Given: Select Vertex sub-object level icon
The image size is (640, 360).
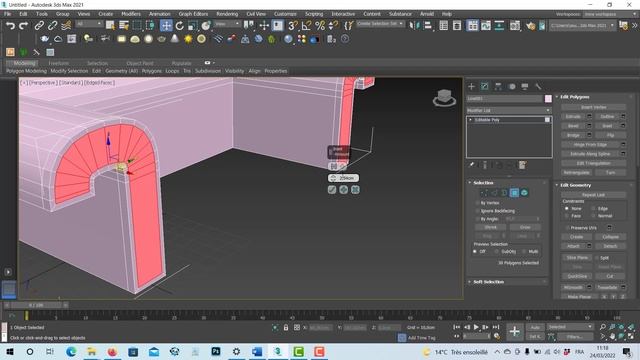Looking at the screenshot, I should point(484,193).
